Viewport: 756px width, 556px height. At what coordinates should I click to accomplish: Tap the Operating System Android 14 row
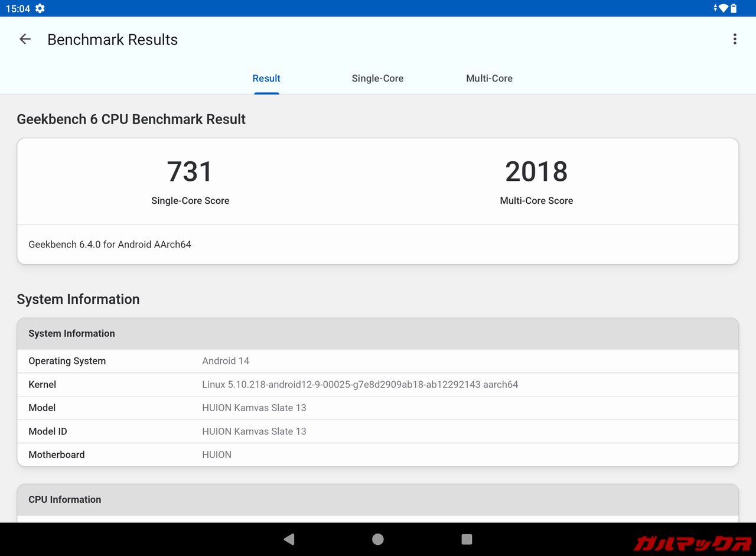click(x=377, y=361)
